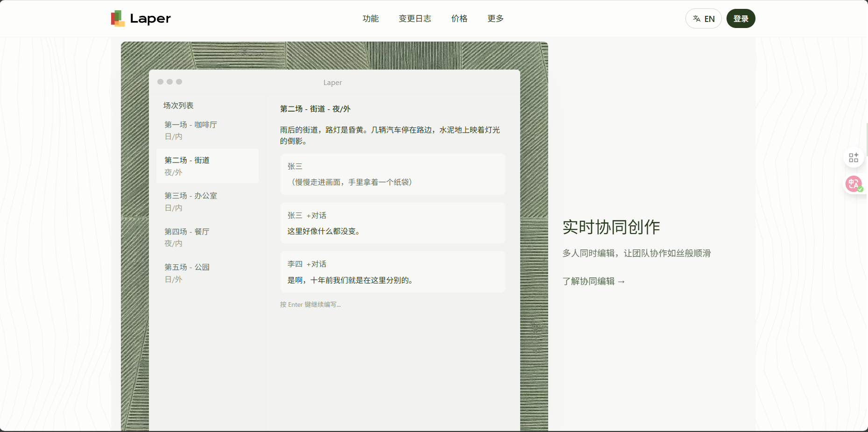Select scene 第三场 - 办公室
The width and height of the screenshot is (868, 432).
pos(207,202)
